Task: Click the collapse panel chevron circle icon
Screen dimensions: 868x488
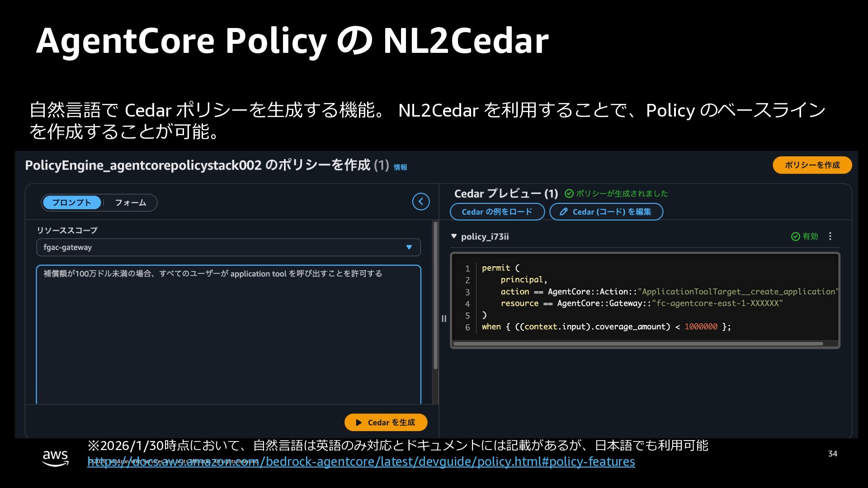Action: point(420,202)
